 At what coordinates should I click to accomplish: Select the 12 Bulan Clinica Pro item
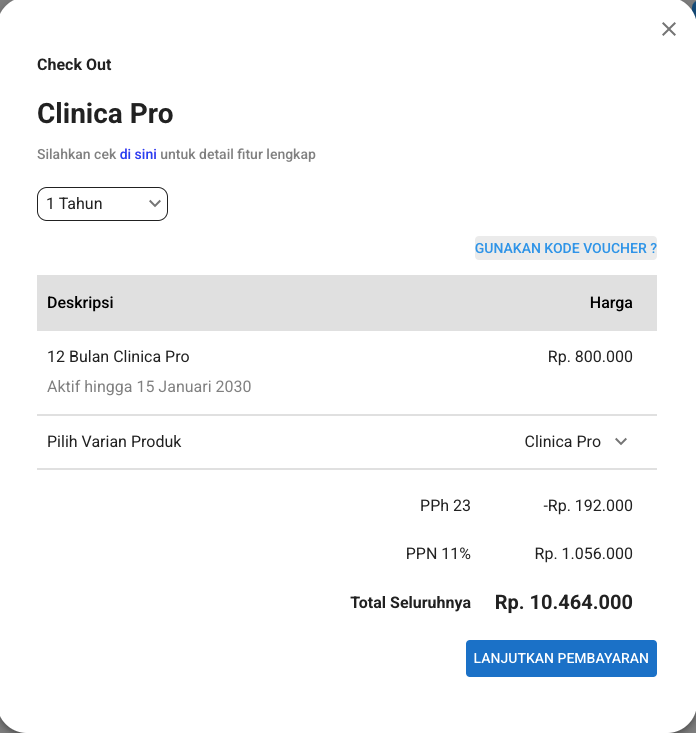click(118, 357)
